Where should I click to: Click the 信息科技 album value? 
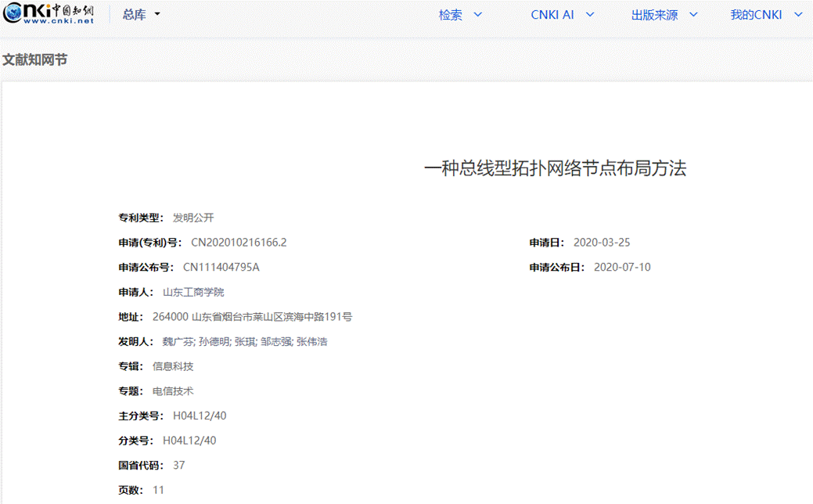click(173, 366)
